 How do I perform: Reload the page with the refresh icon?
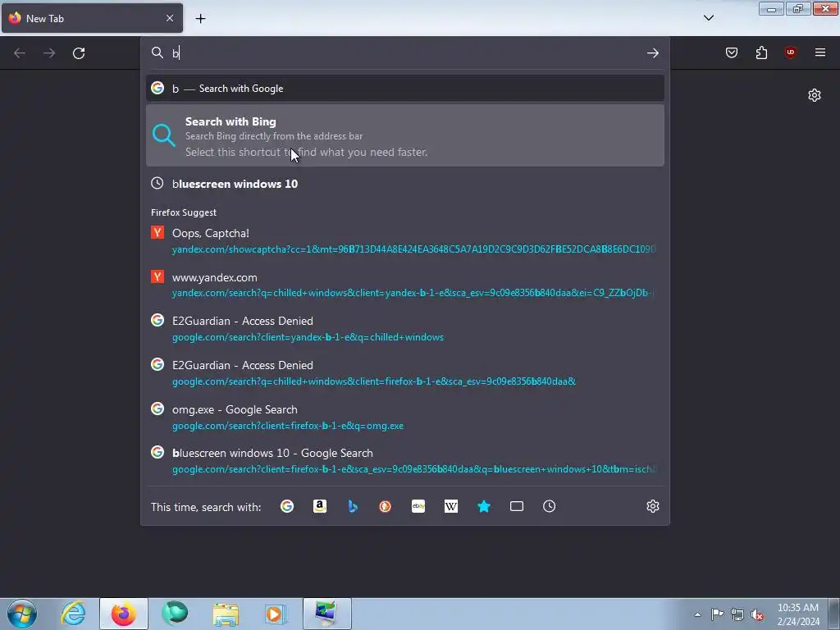pos(79,53)
